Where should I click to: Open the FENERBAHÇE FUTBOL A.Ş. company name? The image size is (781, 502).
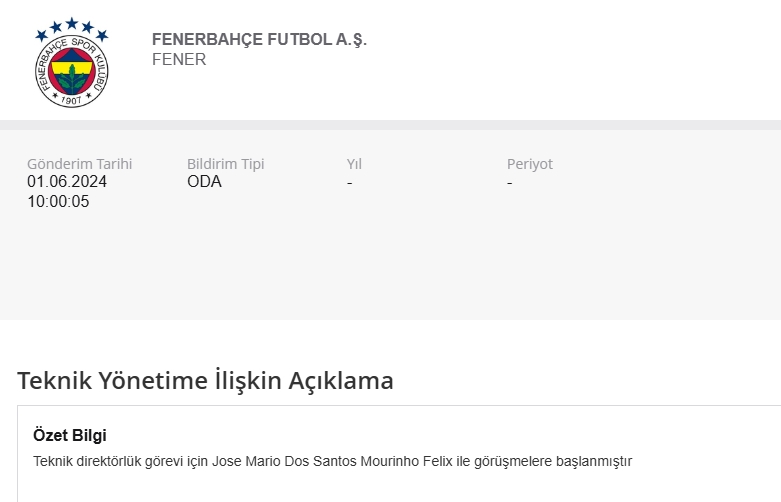click(x=259, y=39)
